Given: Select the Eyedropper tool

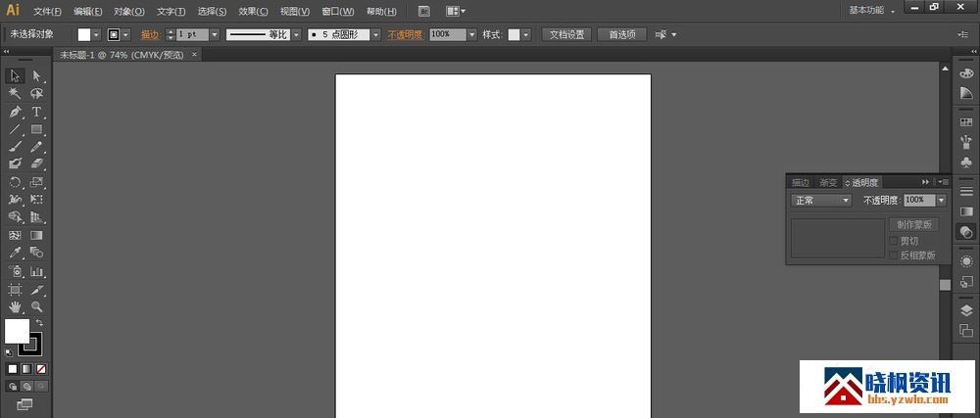Looking at the screenshot, I should (x=16, y=253).
